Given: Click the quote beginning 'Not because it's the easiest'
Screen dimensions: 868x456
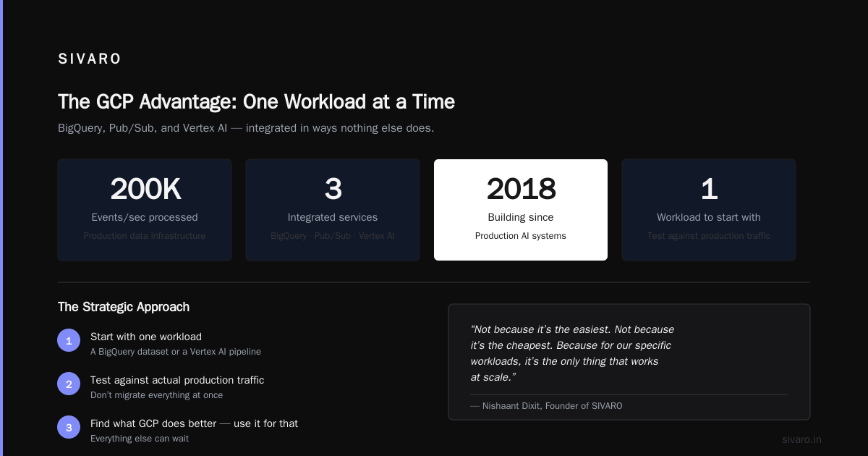Looking at the screenshot, I should point(572,353).
